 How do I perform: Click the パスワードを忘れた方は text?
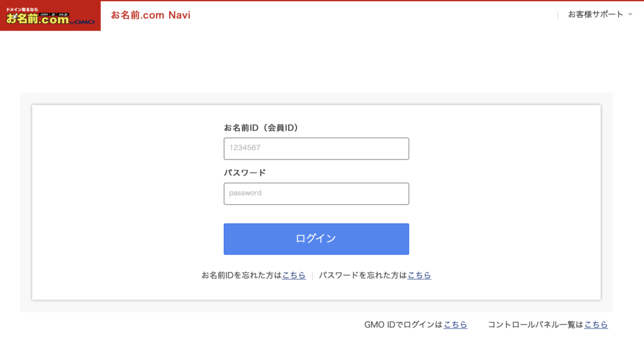pyautogui.click(x=363, y=275)
